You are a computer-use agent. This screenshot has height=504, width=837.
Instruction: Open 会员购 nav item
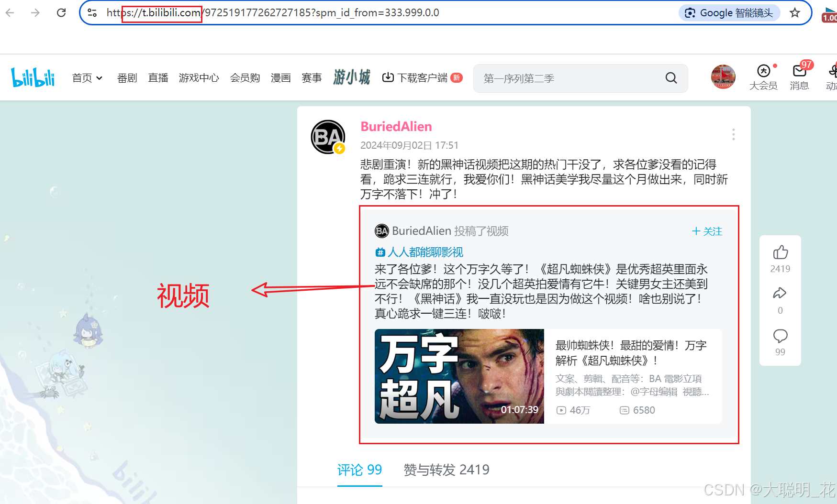point(245,78)
